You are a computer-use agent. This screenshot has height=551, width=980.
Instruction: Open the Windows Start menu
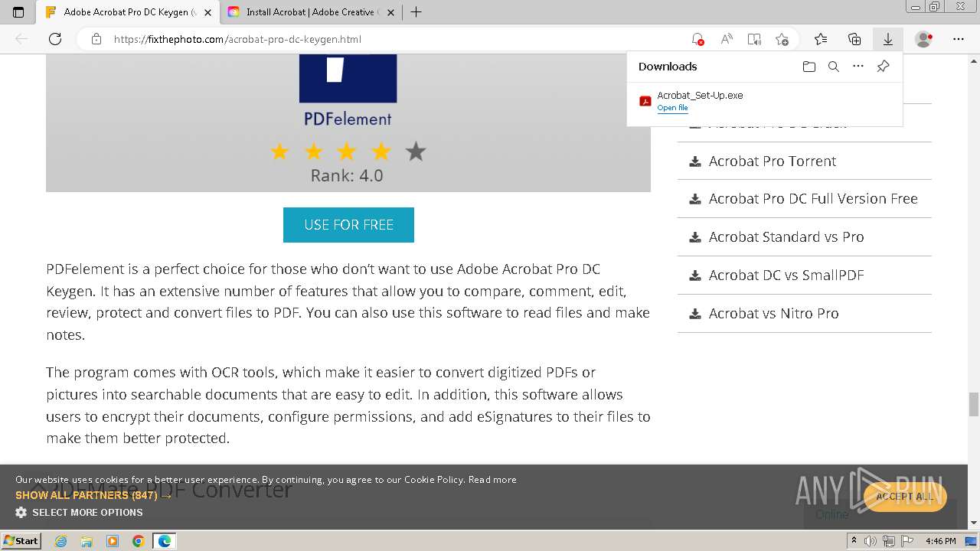(21, 541)
